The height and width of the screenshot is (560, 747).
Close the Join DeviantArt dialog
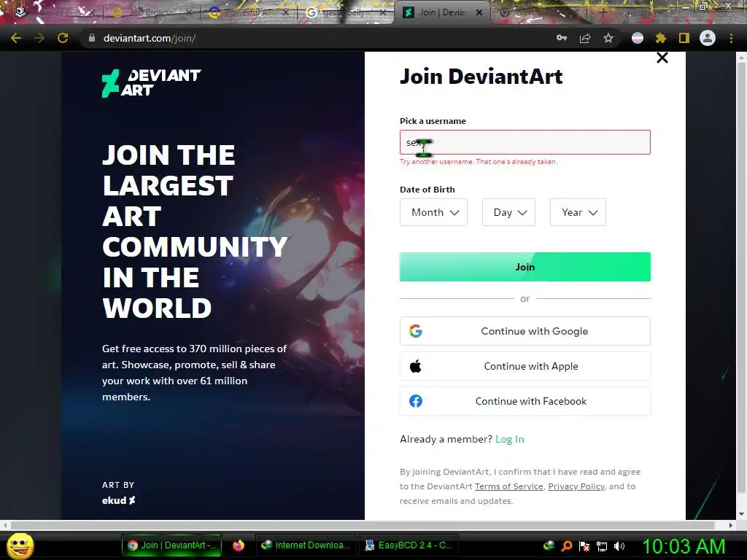662,58
